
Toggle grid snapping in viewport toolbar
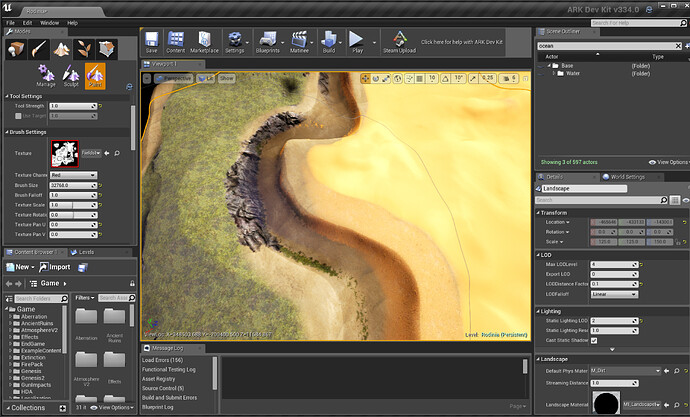point(420,78)
